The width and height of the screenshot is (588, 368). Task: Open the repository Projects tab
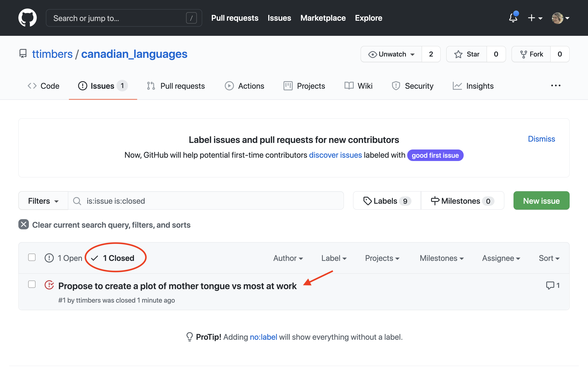304,86
